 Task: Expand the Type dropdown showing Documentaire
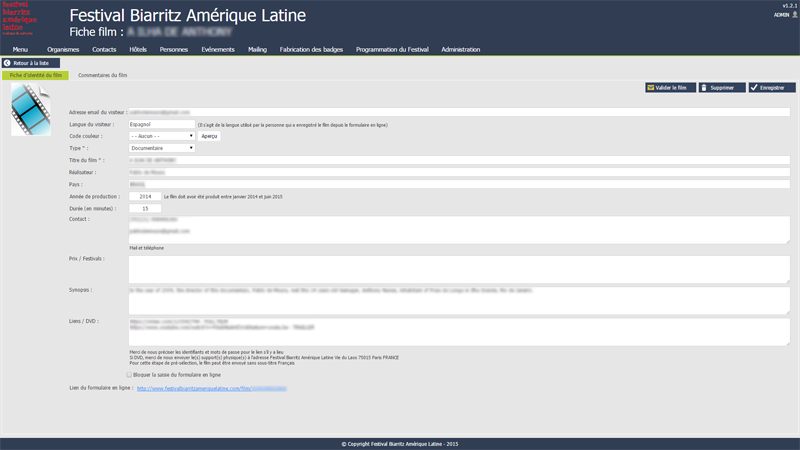[x=162, y=148]
